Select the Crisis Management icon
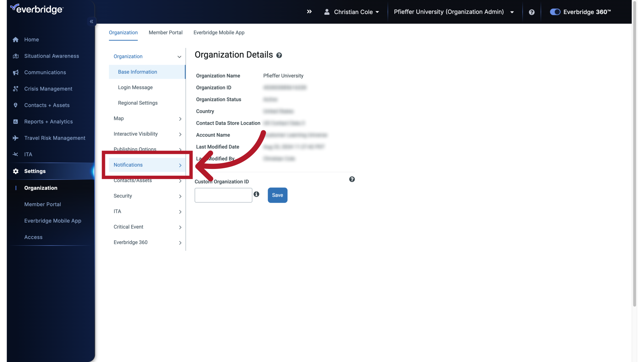Image resolution: width=644 pixels, height=362 pixels. pos(15,88)
